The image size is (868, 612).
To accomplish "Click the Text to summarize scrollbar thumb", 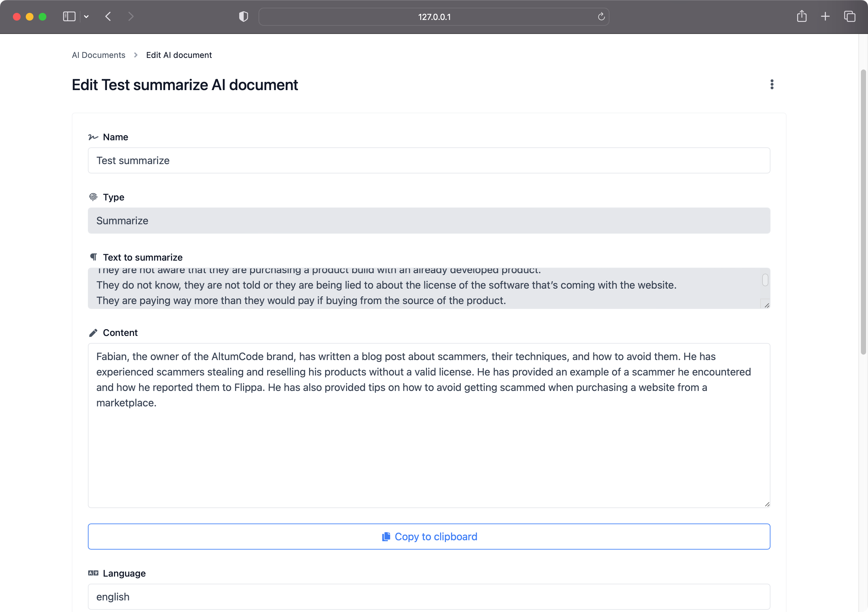I will (765, 280).
